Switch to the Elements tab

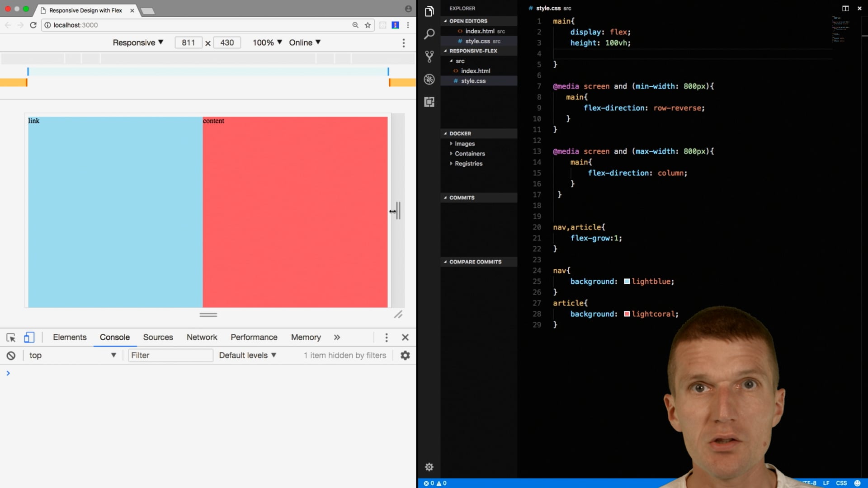(70, 338)
